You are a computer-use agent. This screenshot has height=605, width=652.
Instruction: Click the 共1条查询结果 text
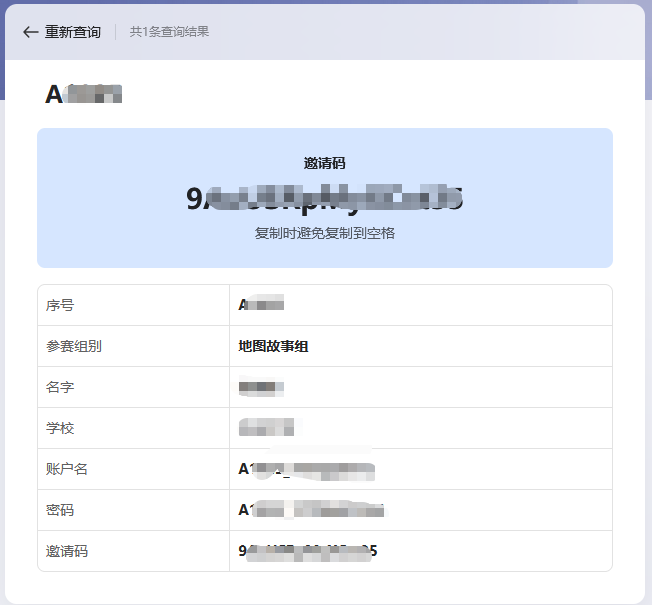point(169,32)
